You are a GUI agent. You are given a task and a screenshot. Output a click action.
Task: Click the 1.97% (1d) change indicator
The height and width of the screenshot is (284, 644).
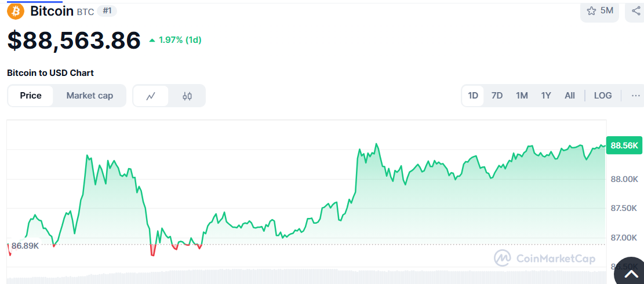(x=175, y=40)
